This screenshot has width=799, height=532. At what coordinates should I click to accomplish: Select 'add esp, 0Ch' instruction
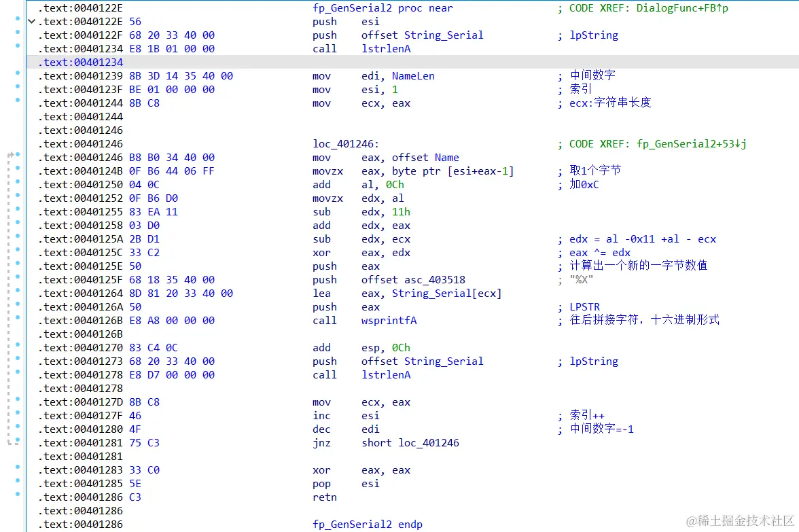coord(361,348)
